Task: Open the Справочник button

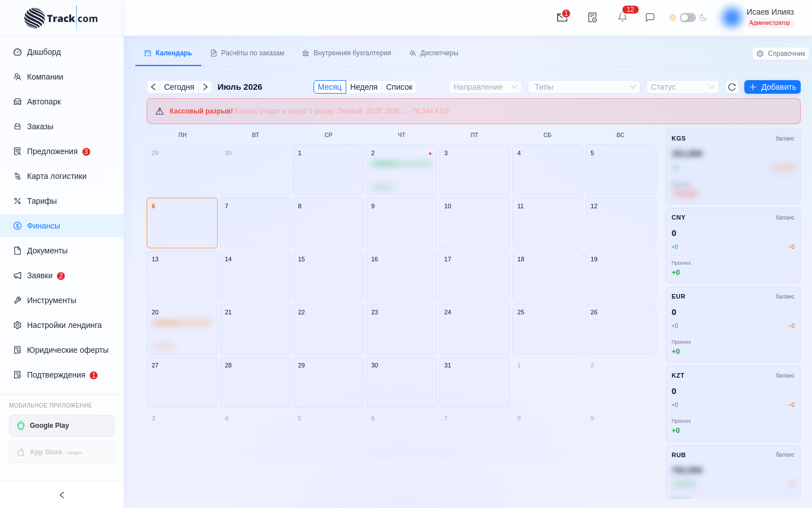Action: coord(781,54)
